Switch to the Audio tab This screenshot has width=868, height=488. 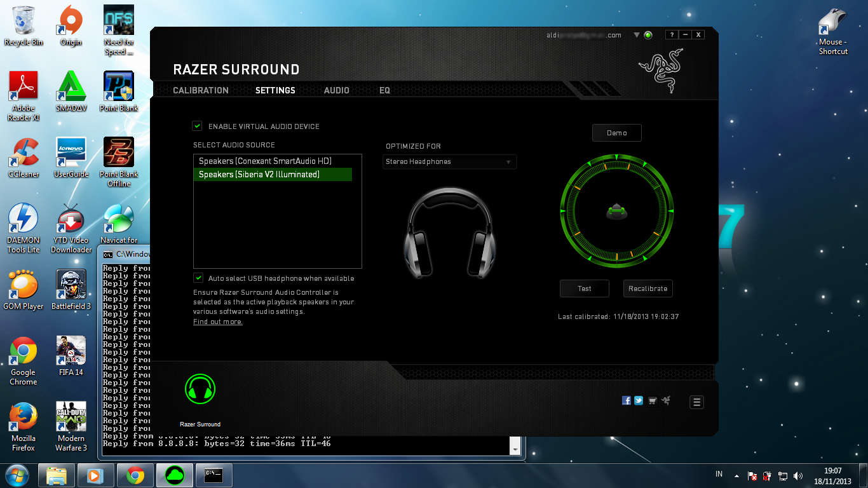[337, 90]
